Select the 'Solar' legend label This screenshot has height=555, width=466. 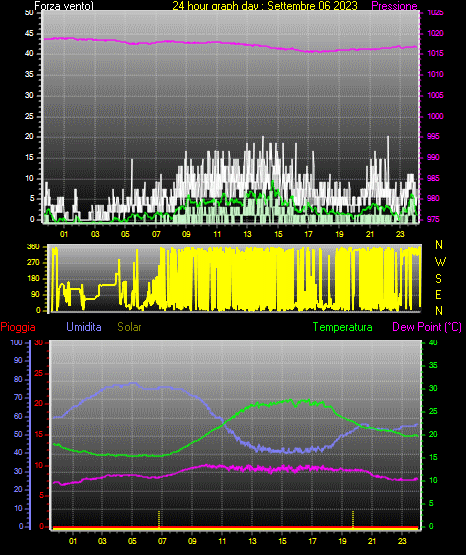(x=129, y=327)
